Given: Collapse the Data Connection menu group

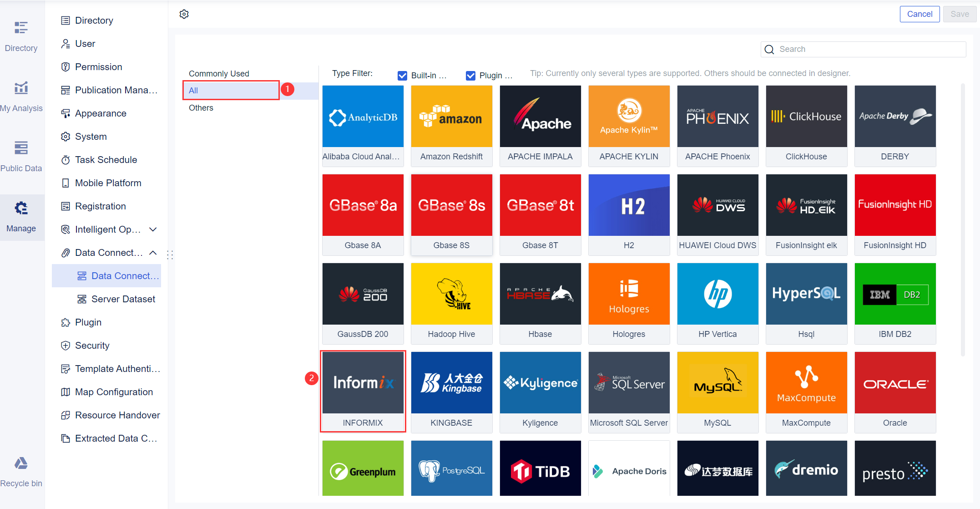Looking at the screenshot, I should [153, 253].
